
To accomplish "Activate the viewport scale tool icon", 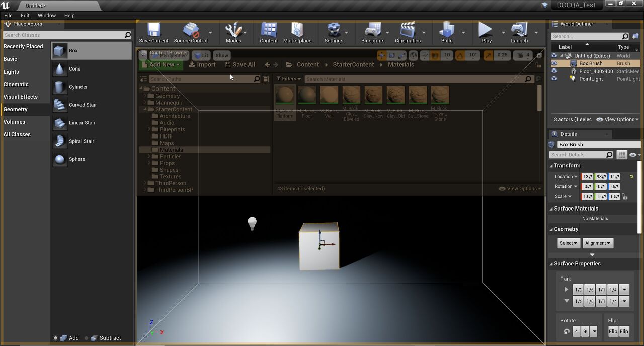I will pyautogui.click(x=401, y=55).
